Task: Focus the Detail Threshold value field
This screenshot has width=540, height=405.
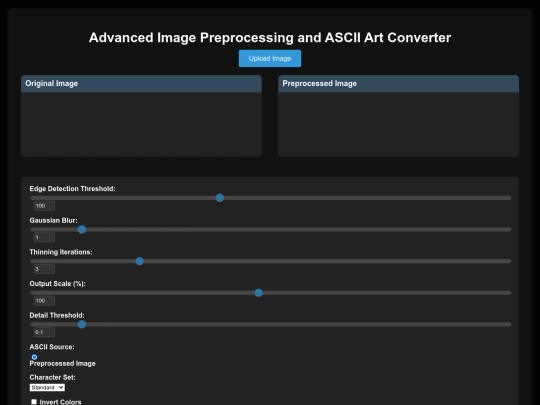Action: (44, 332)
